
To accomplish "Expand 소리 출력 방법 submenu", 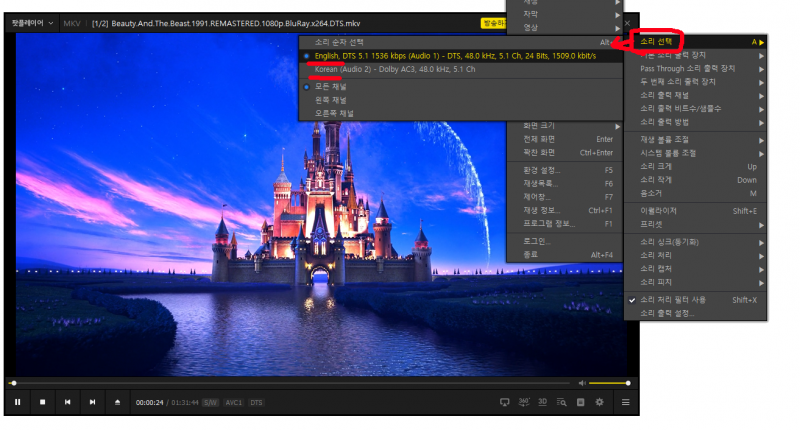I will 695,122.
